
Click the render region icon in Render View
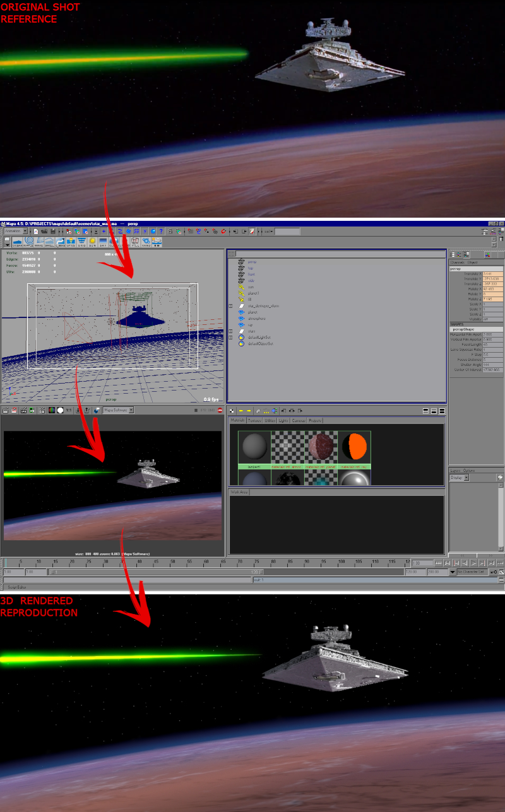click(x=14, y=410)
